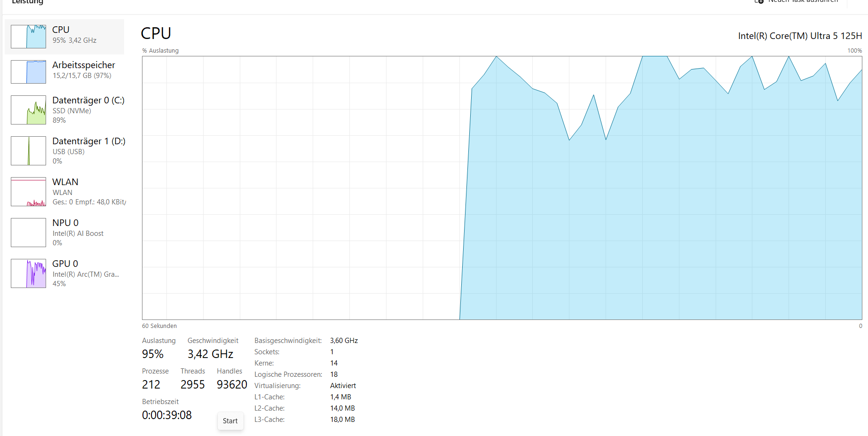Click the % Auslastung axis label

(x=160, y=51)
